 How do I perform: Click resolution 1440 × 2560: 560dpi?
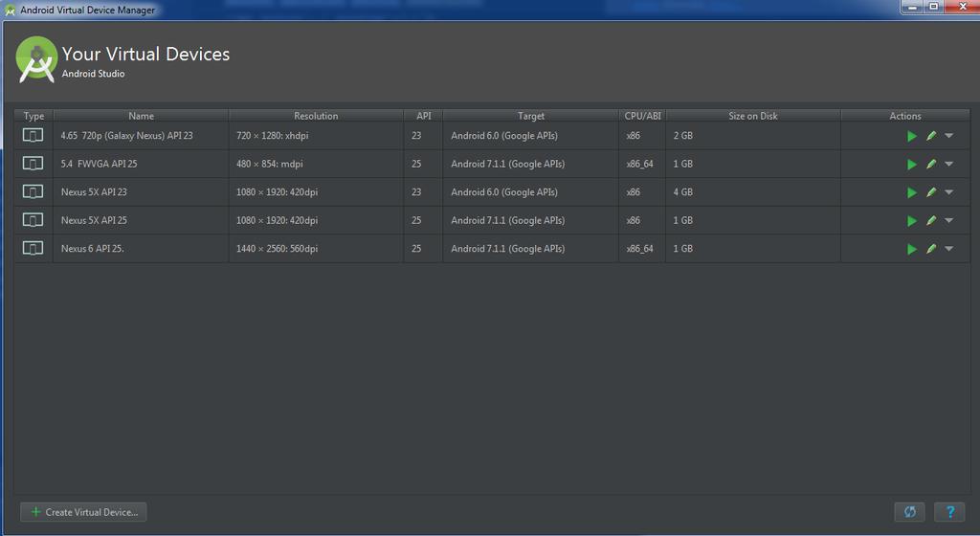(277, 248)
